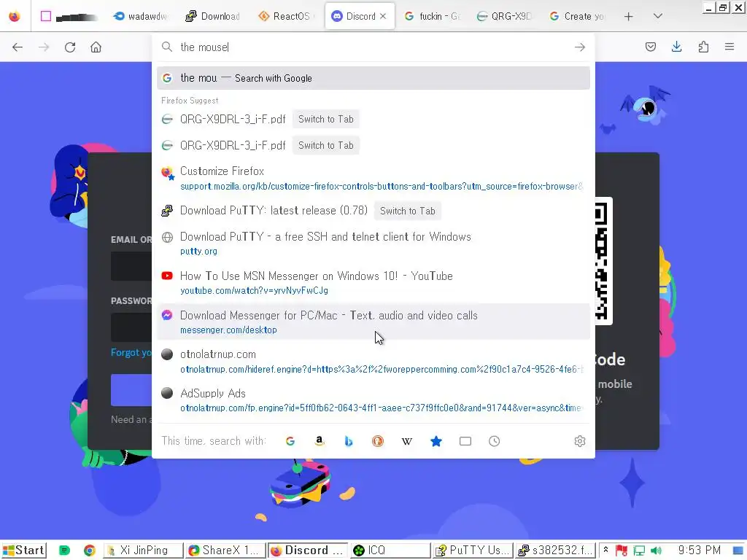Open Save to Pocket

(650, 47)
